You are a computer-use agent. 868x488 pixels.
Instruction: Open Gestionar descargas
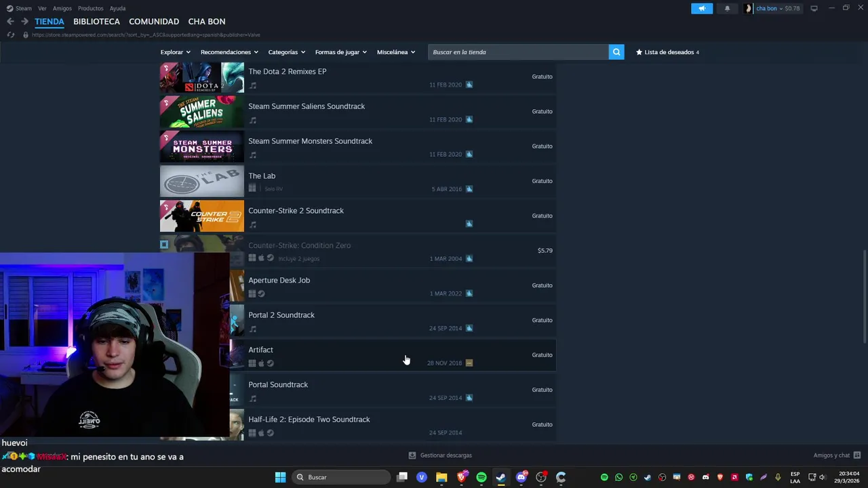pos(440,455)
